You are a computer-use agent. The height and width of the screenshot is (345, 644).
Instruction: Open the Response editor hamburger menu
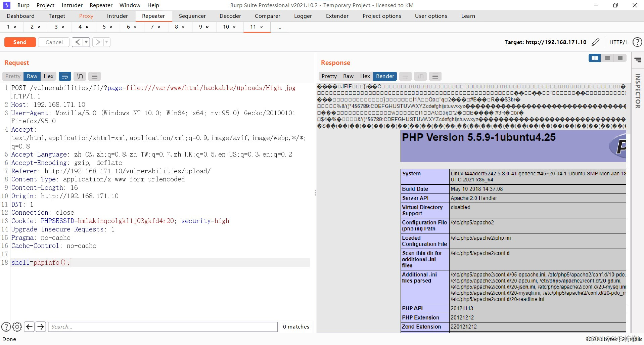(x=435, y=76)
